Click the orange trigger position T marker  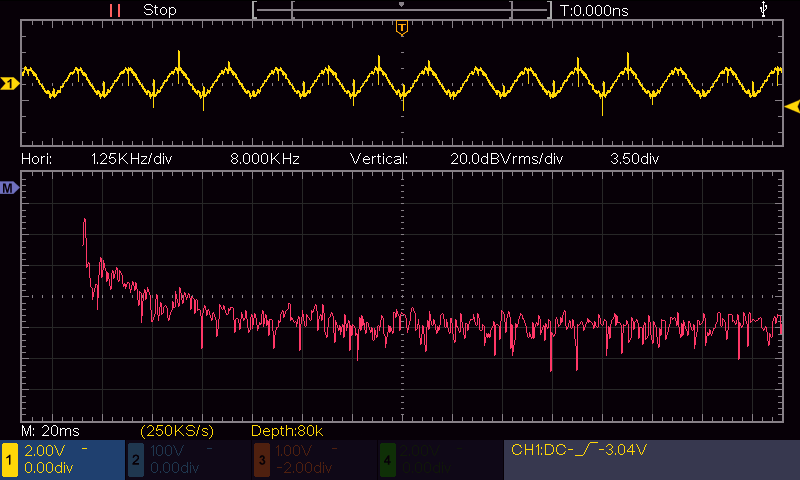pyautogui.click(x=402, y=27)
